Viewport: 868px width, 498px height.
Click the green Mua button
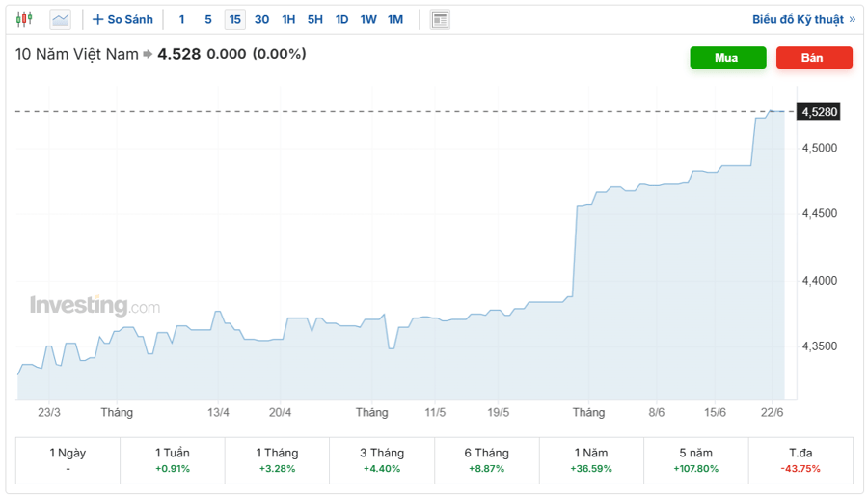coord(728,58)
